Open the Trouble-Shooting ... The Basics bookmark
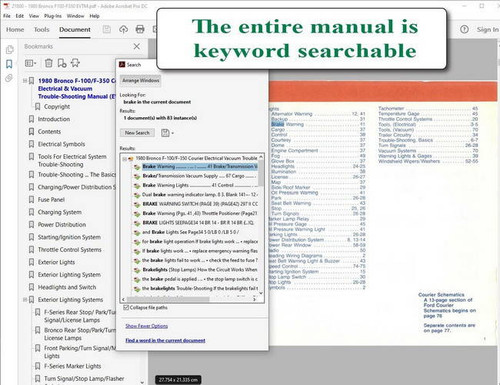The width and height of the screenshot is (500, 385). tap(77, 175)
